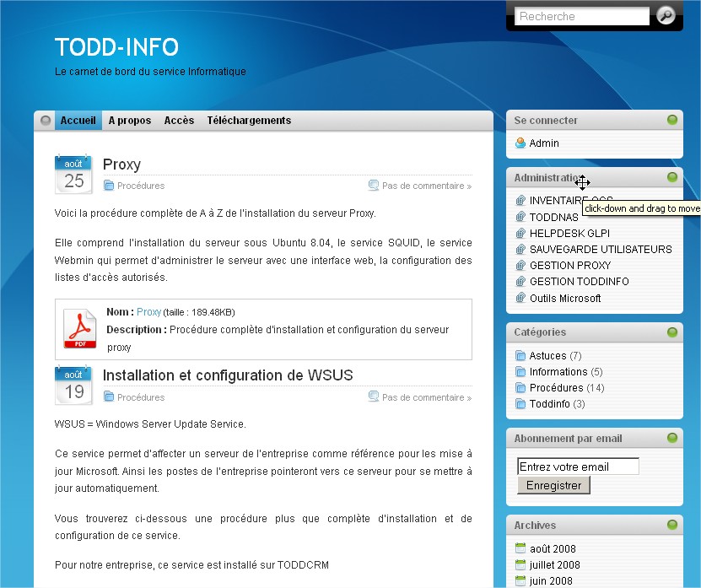Click the Admin user icon
This screenshot has height=588, width=701.
[x=520, y=143]
